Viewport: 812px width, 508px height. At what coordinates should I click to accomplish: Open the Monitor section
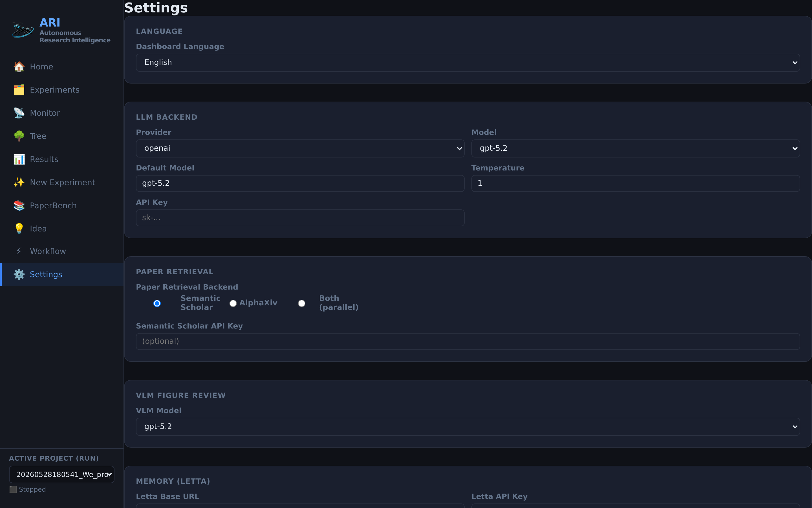(x=62, y=113)
